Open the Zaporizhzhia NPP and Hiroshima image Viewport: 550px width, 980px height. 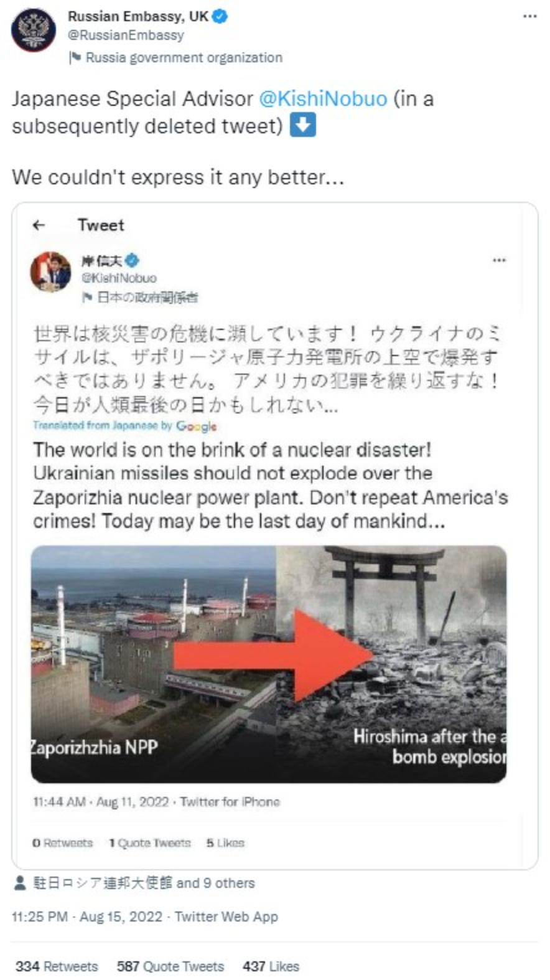(x=269, y=664)
